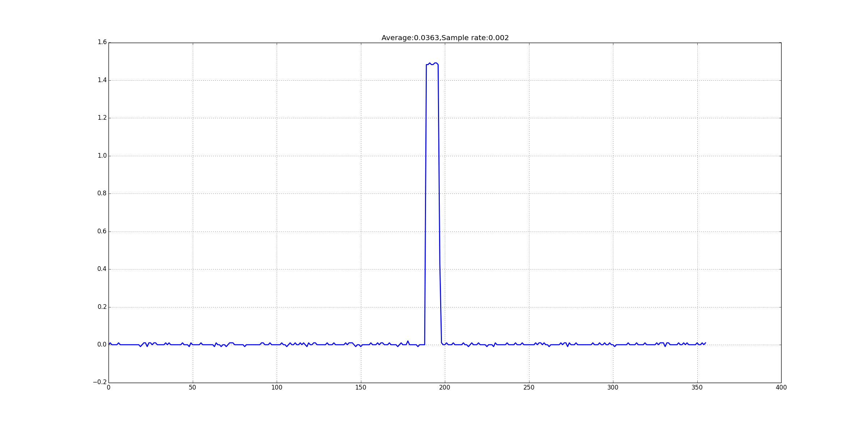Click y-axis tick label −0.2
The width and height of the screenshot is (868, 425).
tap(100, 382)
